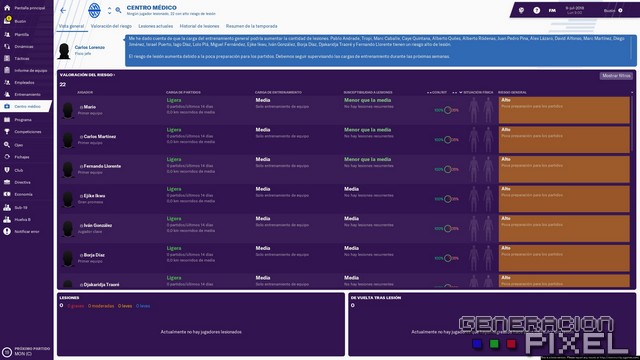The width and height of the screenshot is (640, 360).
Task: Click the Buzón continue button top right
Action: coord(613,10)
